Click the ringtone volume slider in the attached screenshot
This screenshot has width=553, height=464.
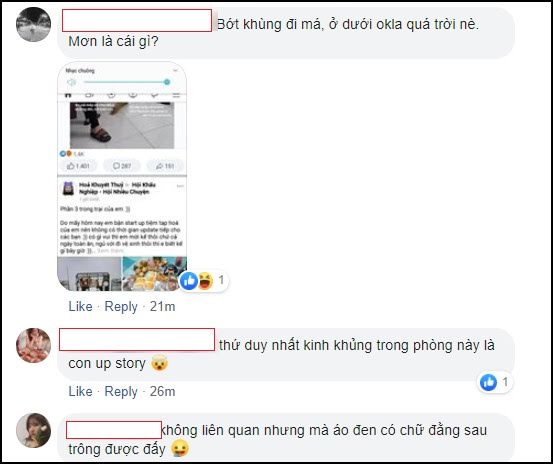(x=127, y=82)
